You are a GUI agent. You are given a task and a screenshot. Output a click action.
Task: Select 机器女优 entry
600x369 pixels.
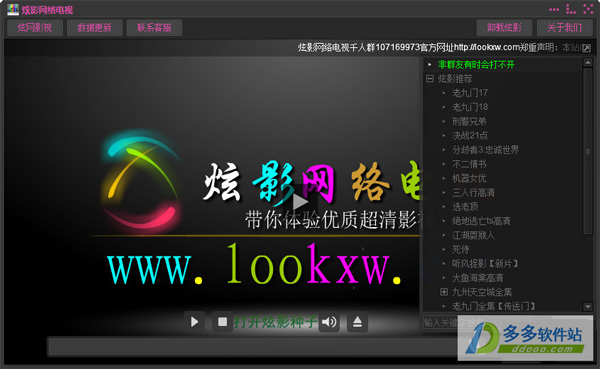tap(469, 178)
